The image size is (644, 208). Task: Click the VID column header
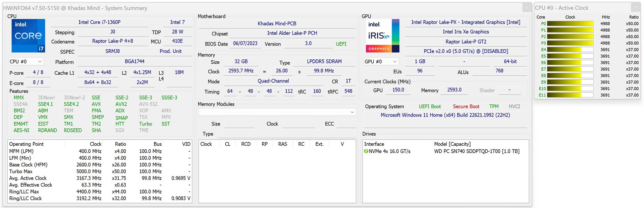pos(186,144)
